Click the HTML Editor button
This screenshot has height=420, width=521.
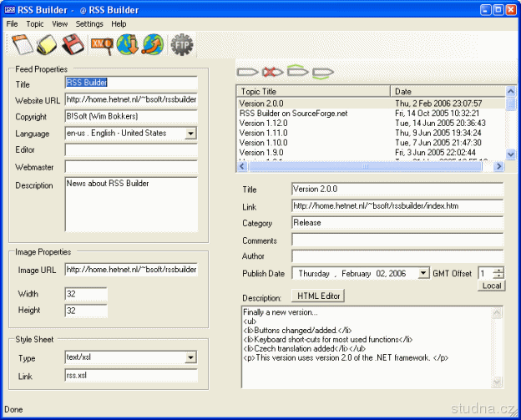tap(317, 296)
